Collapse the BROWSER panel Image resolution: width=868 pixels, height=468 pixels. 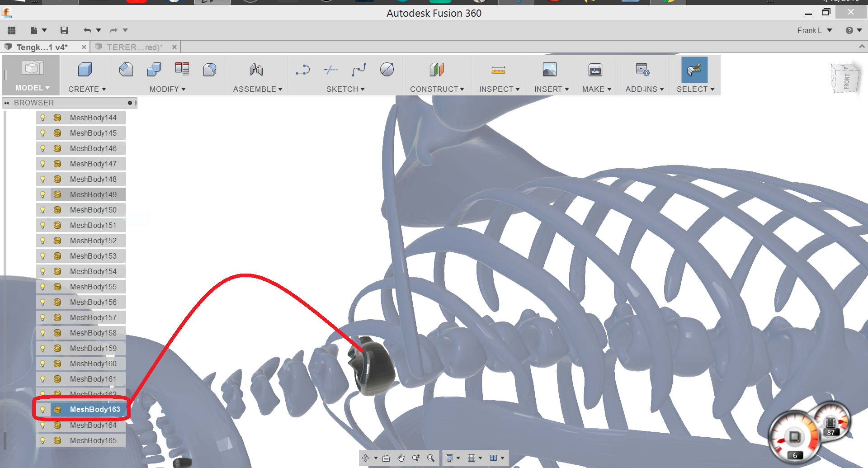(x=6, y=103)
